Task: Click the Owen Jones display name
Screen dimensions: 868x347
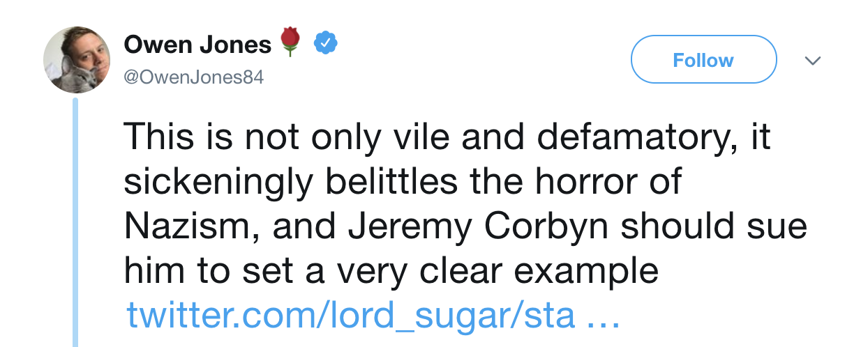Action: (197, 45)
